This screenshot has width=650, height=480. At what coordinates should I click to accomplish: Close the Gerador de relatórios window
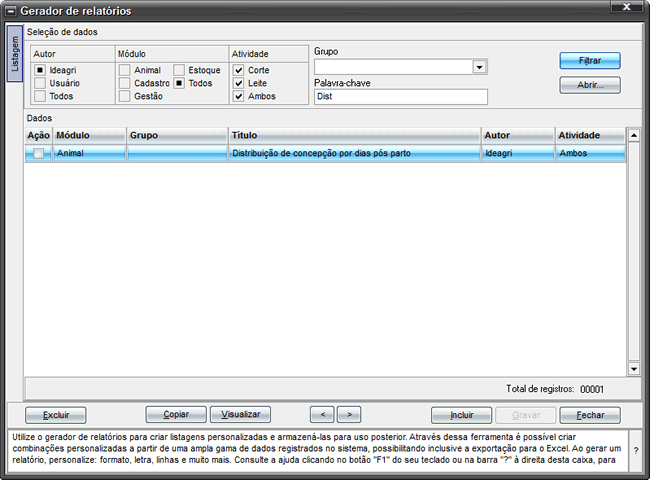point(626,6)
